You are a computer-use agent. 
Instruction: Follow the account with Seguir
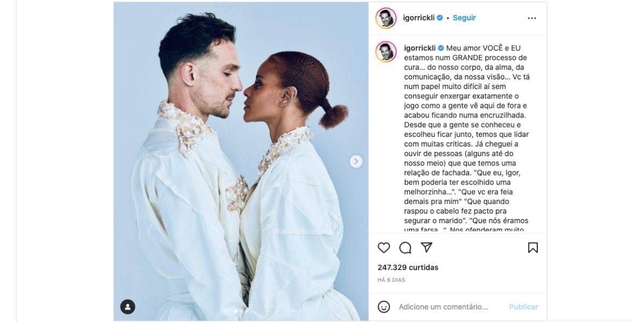coord(464,18)
